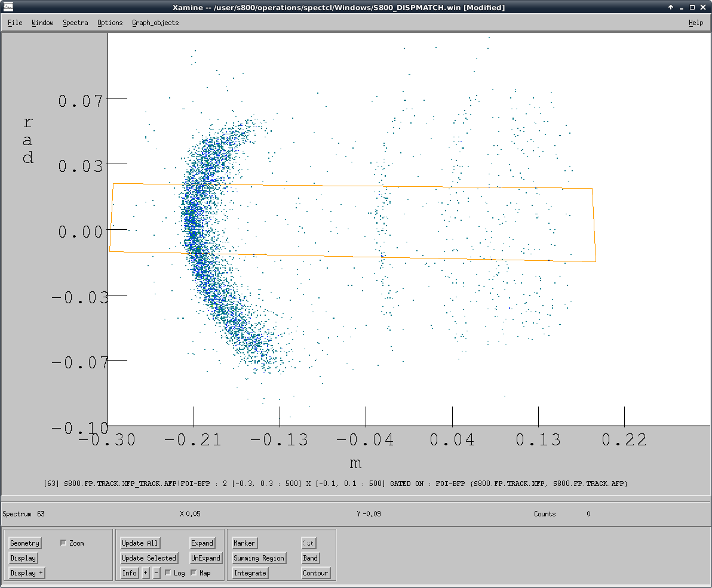This screenshot has height=588, width=712.
Task: Expand the Options menu
Action: [x=110, y=23]
